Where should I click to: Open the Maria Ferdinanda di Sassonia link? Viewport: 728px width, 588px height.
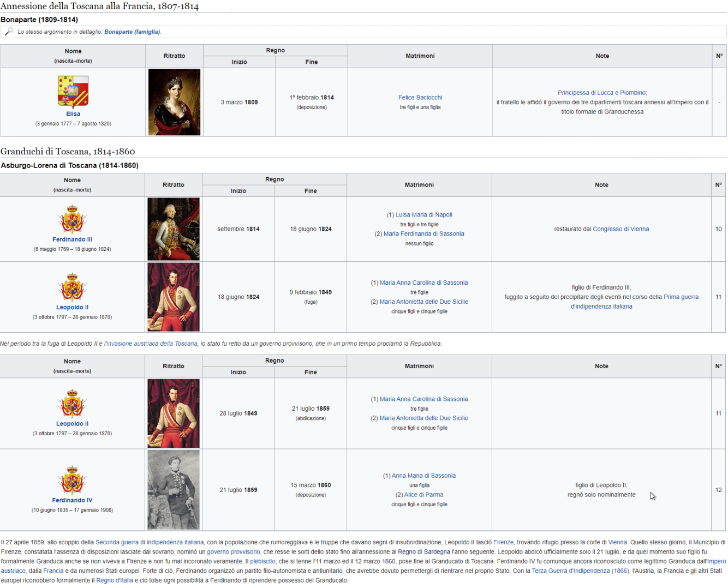point(423,234)
